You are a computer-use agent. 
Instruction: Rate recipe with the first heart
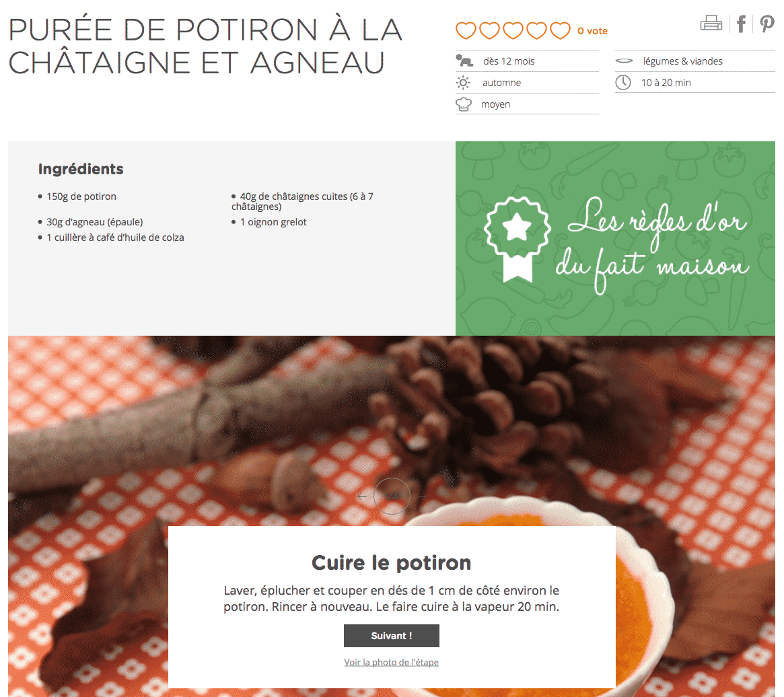466,30
